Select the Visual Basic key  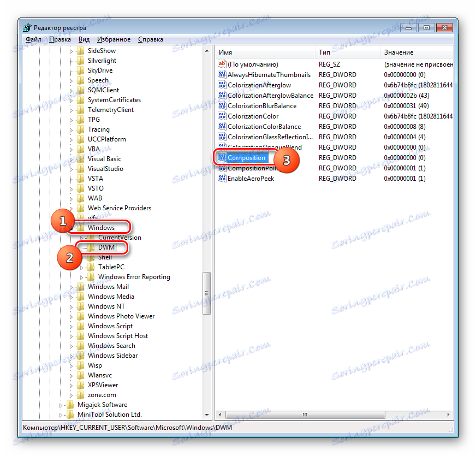(104, 159)
